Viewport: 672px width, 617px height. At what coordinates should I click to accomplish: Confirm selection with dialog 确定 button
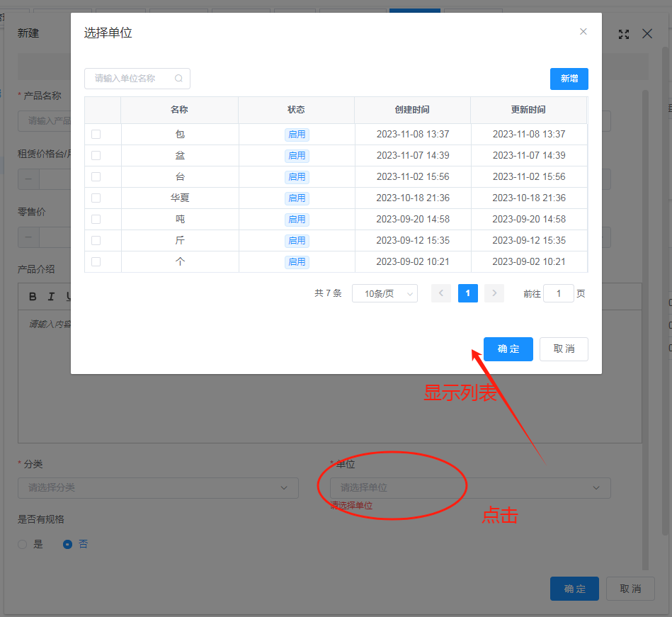[508, 349]
